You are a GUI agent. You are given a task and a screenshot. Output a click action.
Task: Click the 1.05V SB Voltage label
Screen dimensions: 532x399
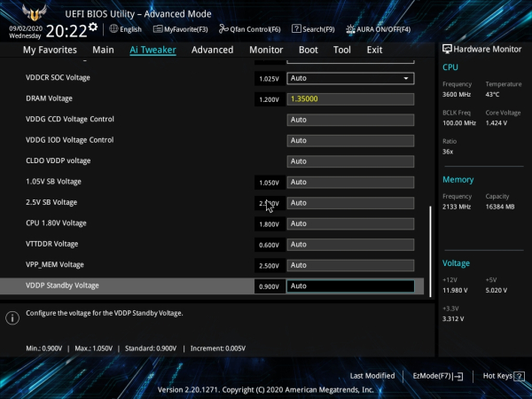click(53, 182)
